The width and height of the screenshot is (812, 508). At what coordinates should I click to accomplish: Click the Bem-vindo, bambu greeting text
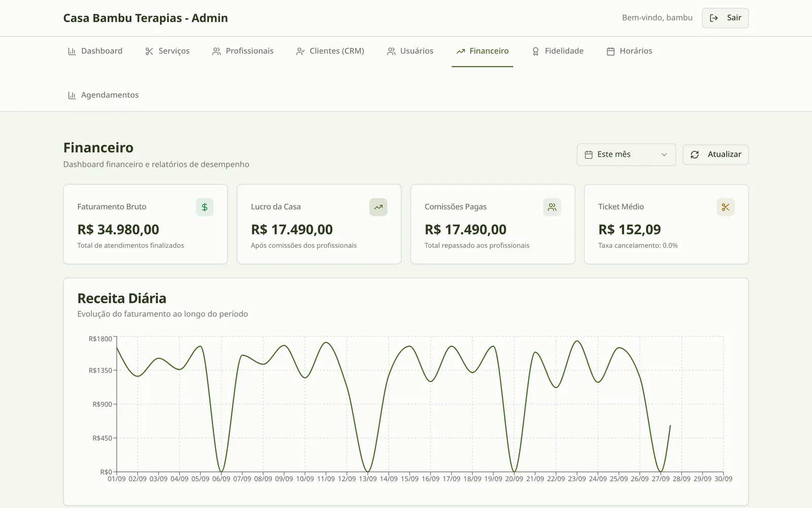[x=657, y=18]
